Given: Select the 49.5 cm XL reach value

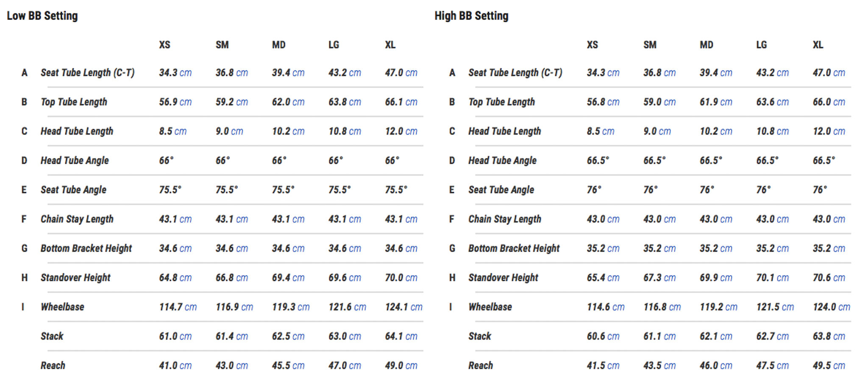Looking at the screenshot, I should pos(829,365).
